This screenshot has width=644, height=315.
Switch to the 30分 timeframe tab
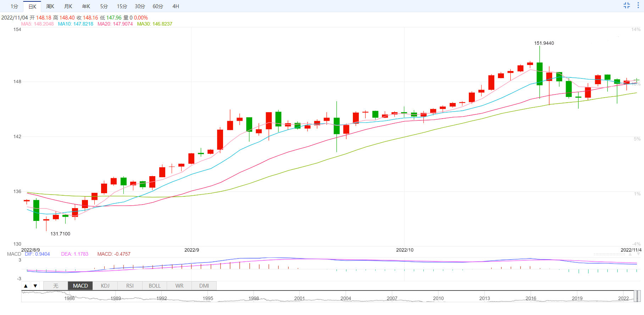(x=140, y=6)
